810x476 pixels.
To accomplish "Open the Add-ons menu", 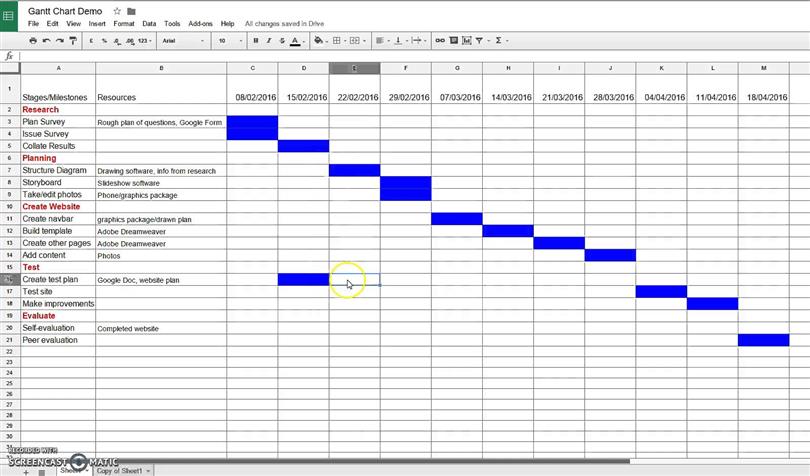I will 200,24.
